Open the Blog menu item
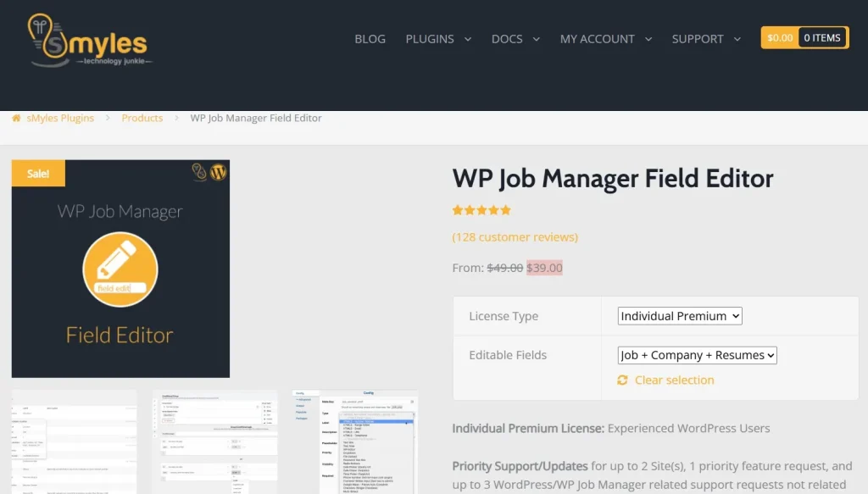 (370, 39)
